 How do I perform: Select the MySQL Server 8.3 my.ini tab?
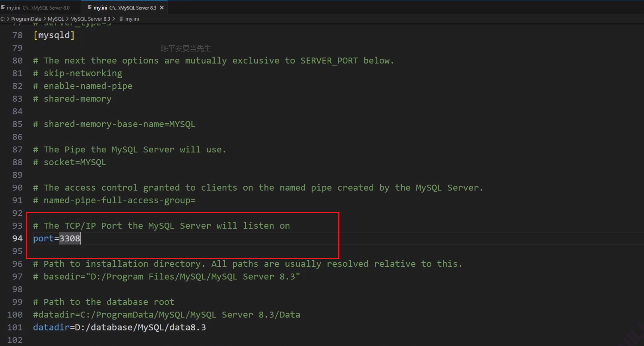tap(125, 8)
